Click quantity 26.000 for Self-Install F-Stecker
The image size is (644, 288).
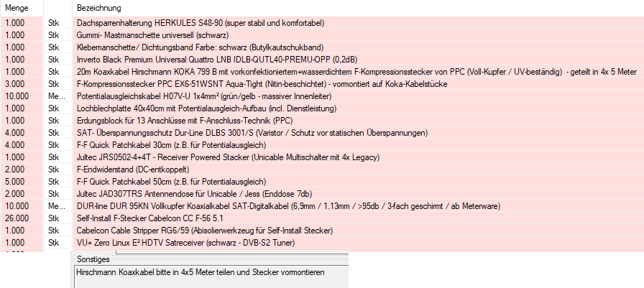[17, 218]
